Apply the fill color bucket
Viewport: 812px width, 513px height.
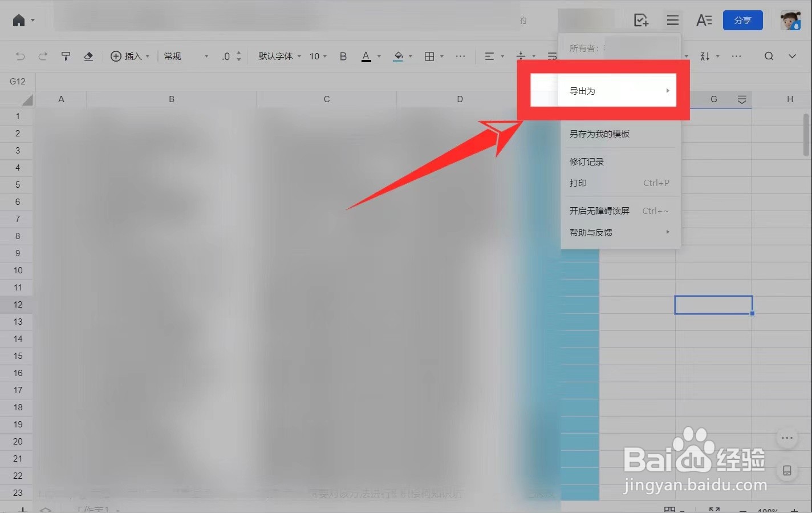[399, 56]
